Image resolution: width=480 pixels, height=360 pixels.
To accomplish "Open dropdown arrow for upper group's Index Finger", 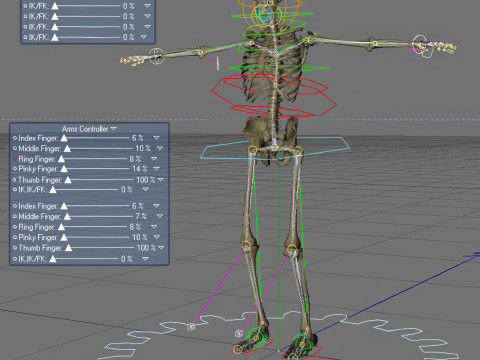I will click(x=156, y=138).
